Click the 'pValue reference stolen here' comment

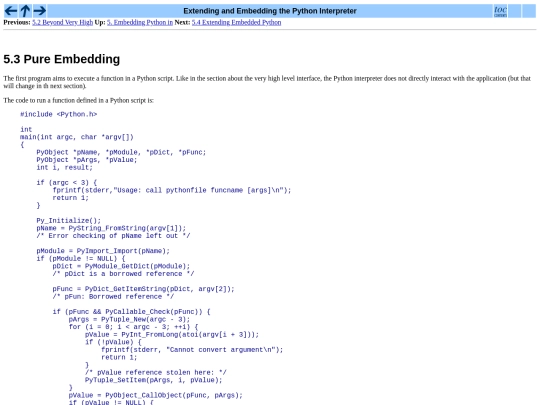click(x=156, y=372)
